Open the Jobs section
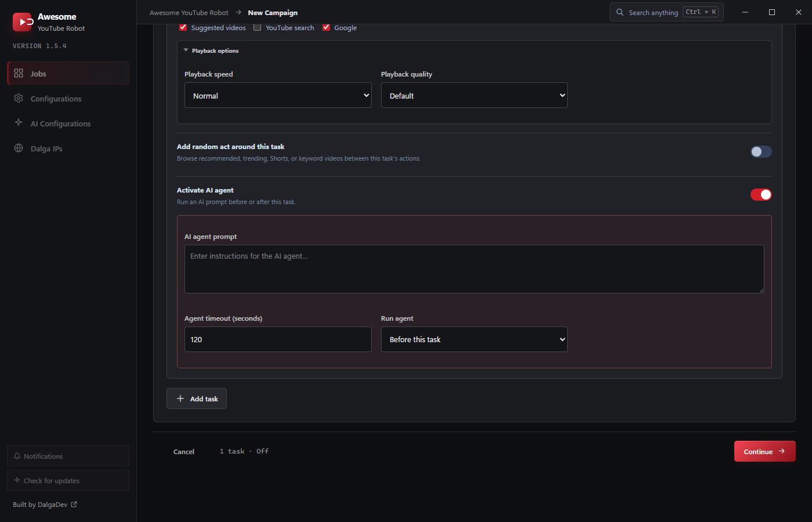The width and height of the screenshot is (812, 522). pyautogui.click(x=68, y=73)
